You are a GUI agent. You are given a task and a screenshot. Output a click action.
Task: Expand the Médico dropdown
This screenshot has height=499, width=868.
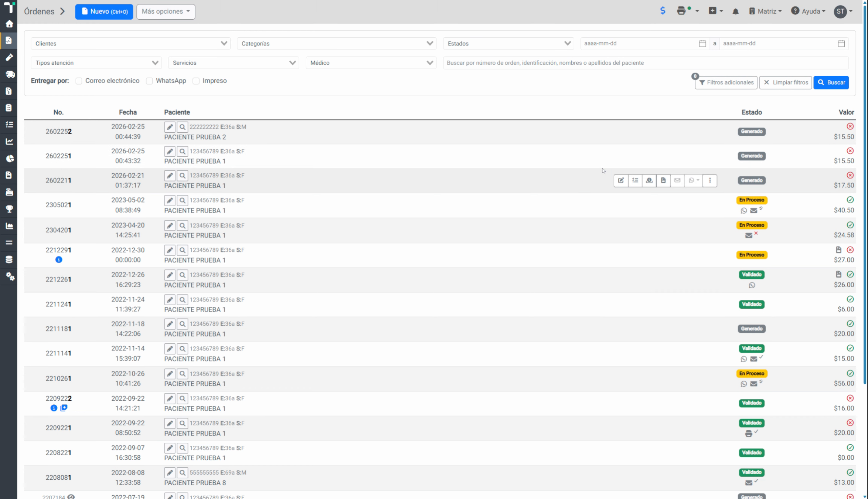(x=371, y=63)
